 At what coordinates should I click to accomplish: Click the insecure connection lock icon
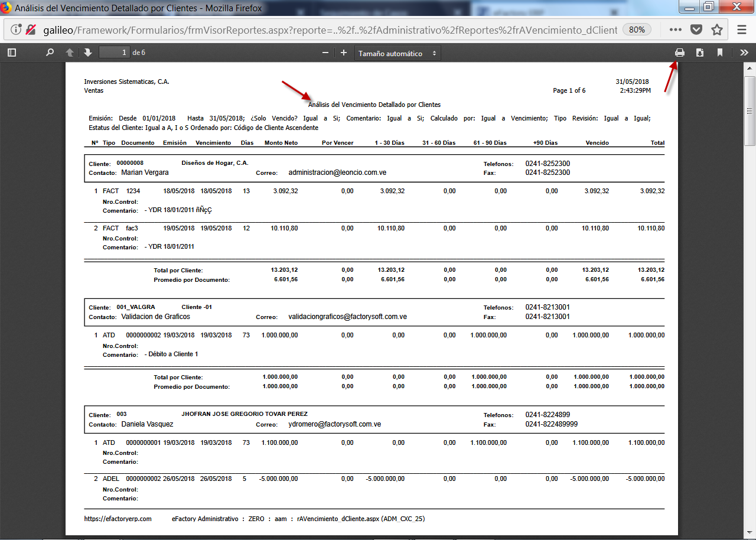pyautogui.click(x=31, y=30)
